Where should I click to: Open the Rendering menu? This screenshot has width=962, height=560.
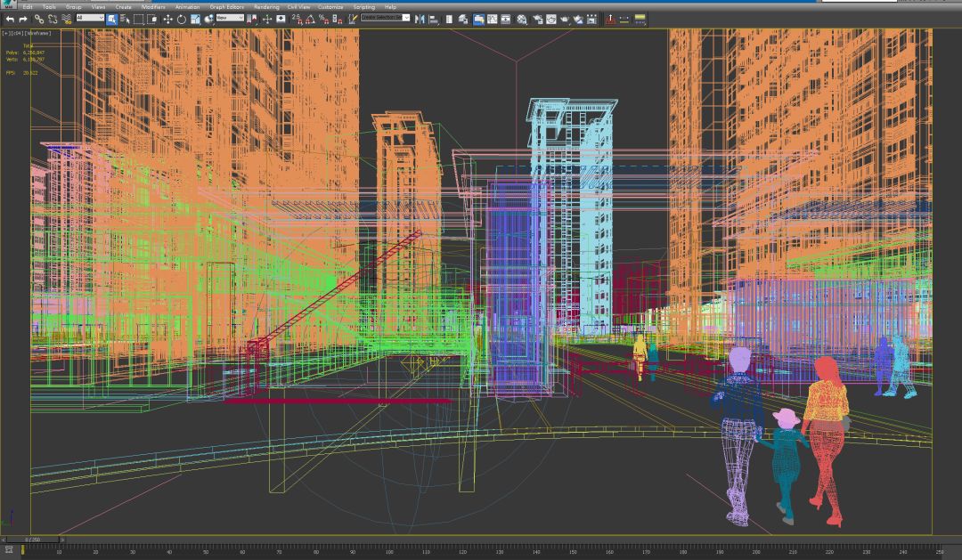click(265, 6)
